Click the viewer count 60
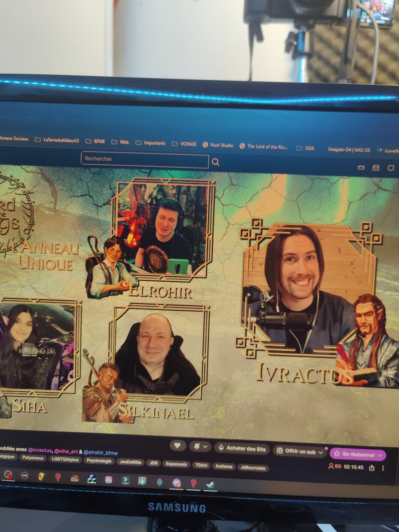The width and height of the screenshot is (399, 532). coord(335,466)
